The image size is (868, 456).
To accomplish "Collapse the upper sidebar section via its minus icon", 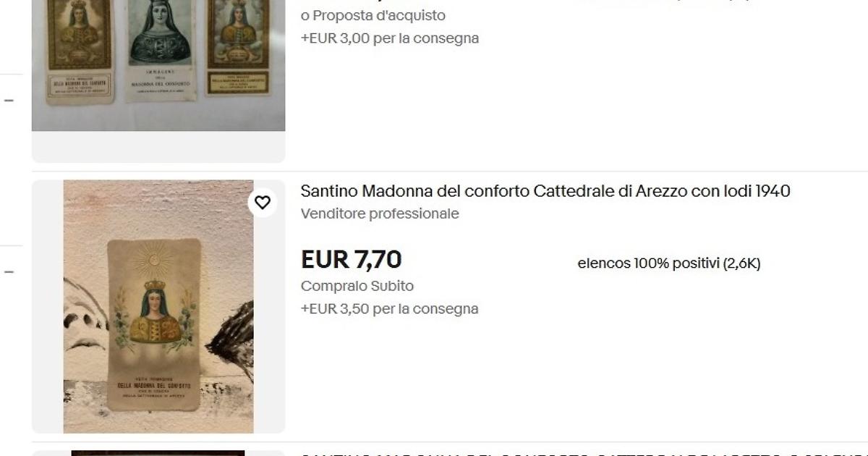I will (x=9, y=100).
